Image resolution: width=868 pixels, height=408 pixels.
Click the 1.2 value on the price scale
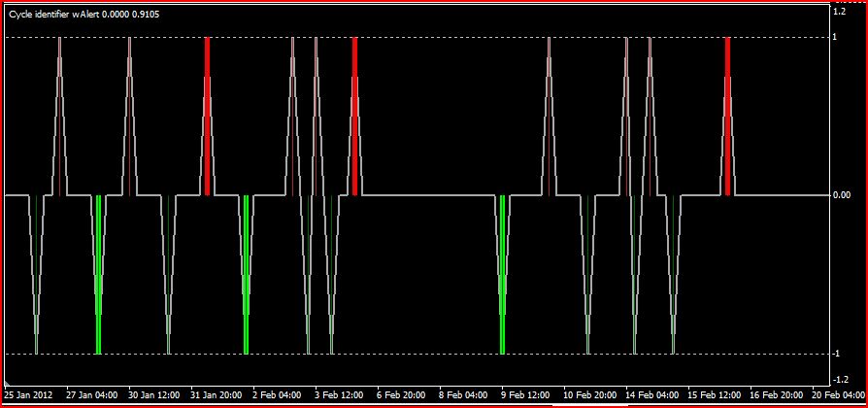pos(839,12)
